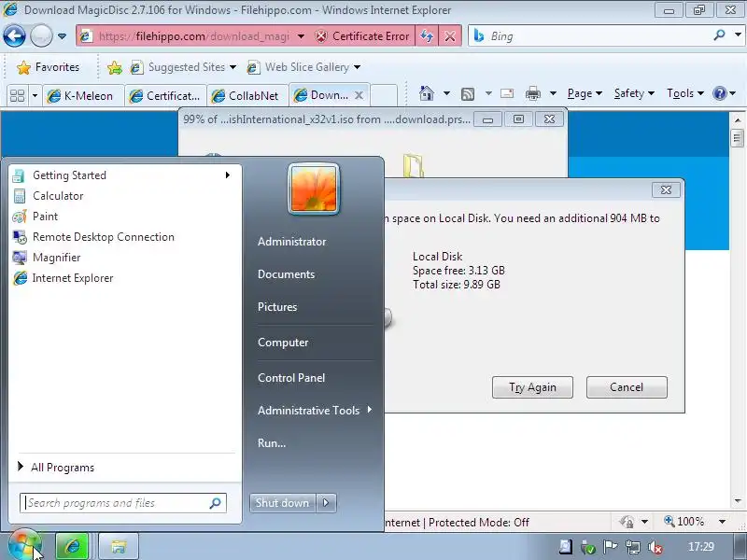The image size is (747, 560).
Task: Open the search provider dropdown arrow
Action: pyautogui.click(x=738, y=35)
